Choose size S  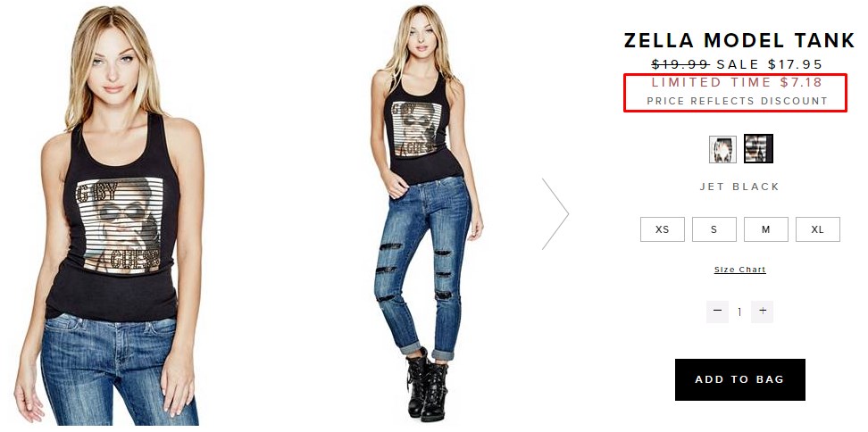pos(714,229)
